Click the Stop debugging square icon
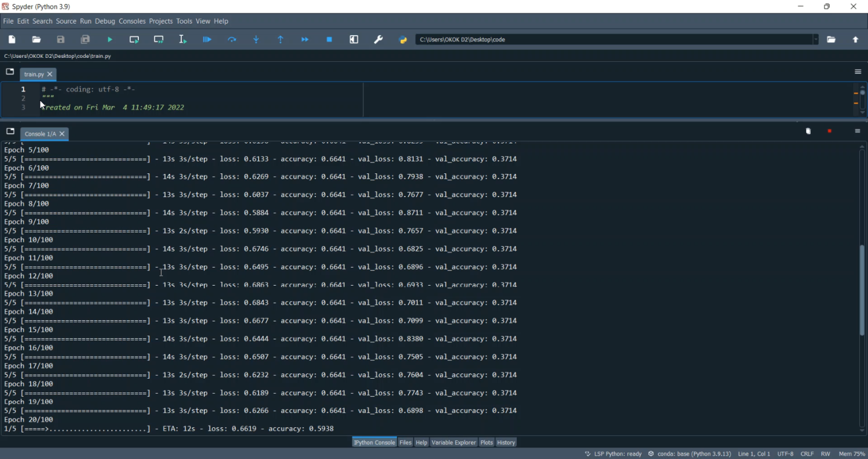 pyautogui.click(x=329, y=40)
